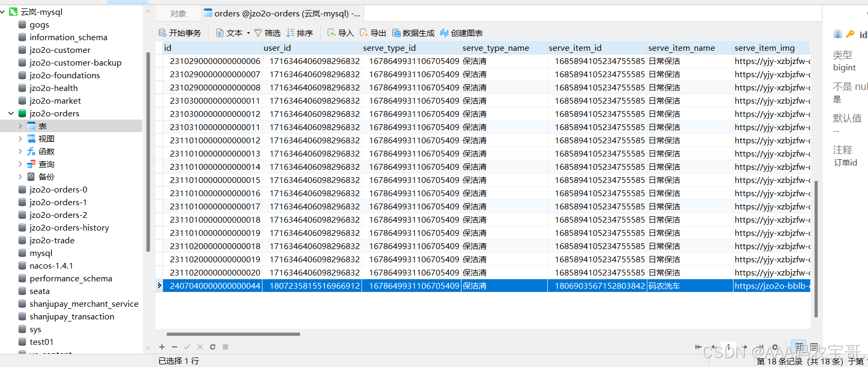Select the gogs database
Screen dimensions: 868x367
point(34,24)
